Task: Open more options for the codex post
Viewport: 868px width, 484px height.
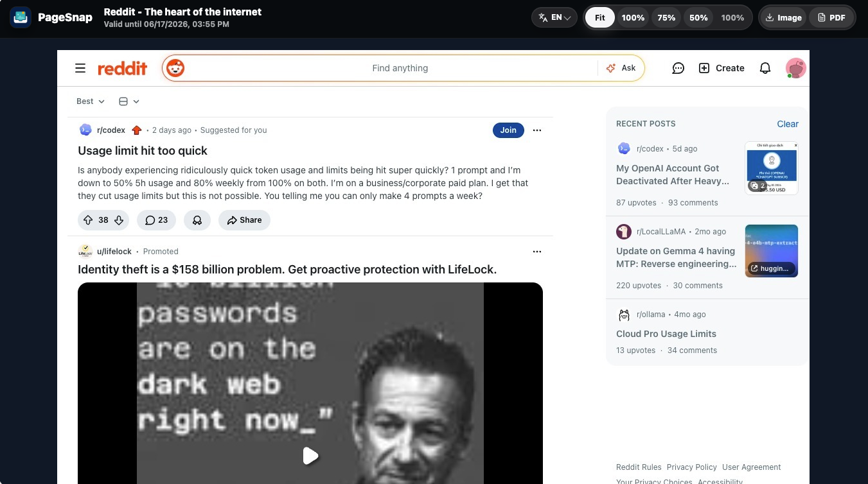Action: tap(537, 130)
